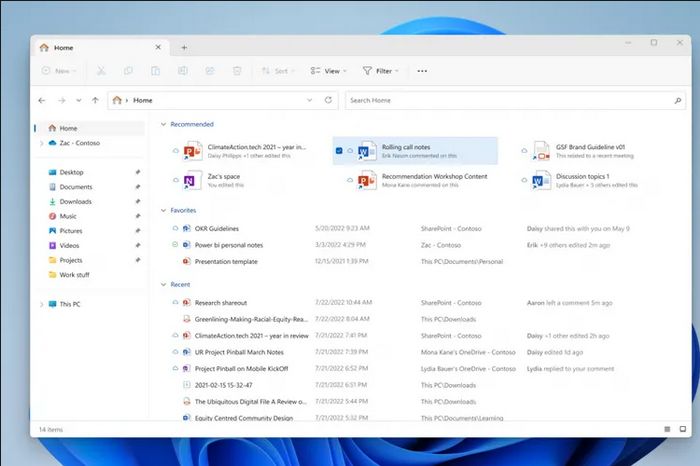The width and height of the screenshot is (700, 466).
Task: Switch to details view in status bar
Action: (x=666, y=429)
